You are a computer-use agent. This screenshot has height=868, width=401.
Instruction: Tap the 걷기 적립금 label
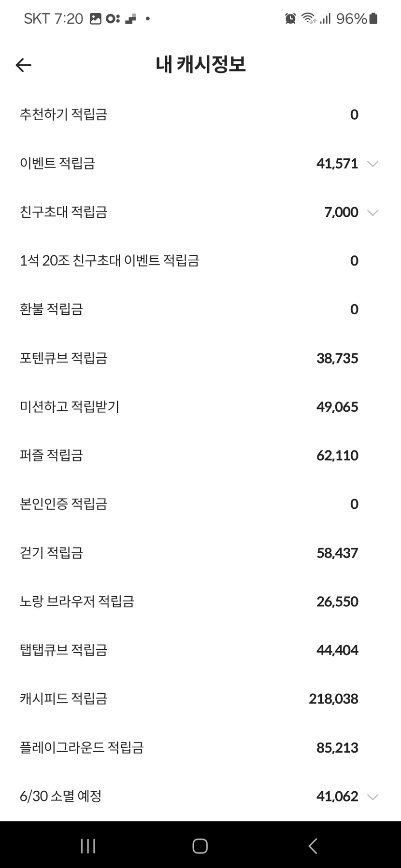point(51,553)
